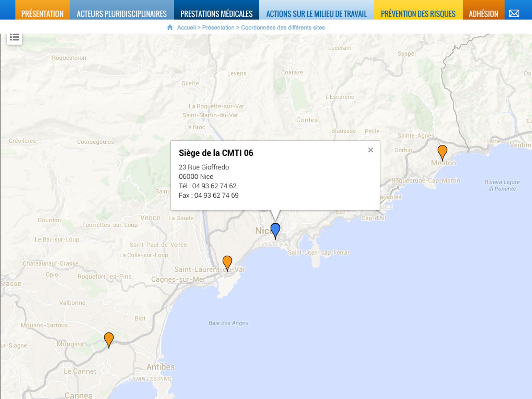Click the Accueil breadcrumb link
Screen dimensions: 532x399
pyautogui.click(x=186, y=28)
